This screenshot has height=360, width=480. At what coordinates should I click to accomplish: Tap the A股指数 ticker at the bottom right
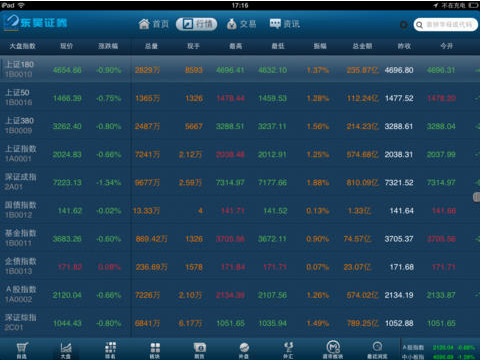point(439,348)
